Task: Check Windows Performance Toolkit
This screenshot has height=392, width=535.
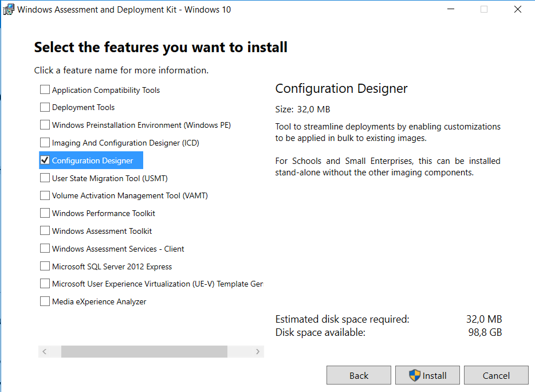Action: (x=45, y=213)
